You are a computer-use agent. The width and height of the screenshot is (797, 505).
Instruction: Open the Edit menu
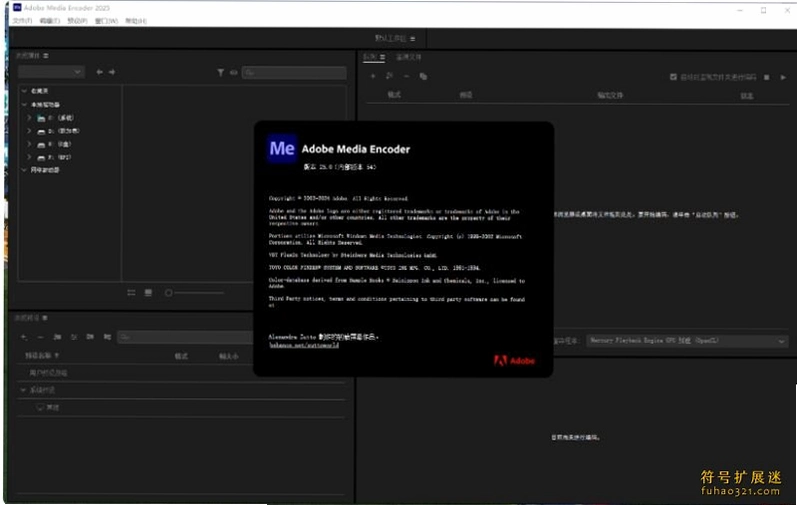[x=49, y=21]
